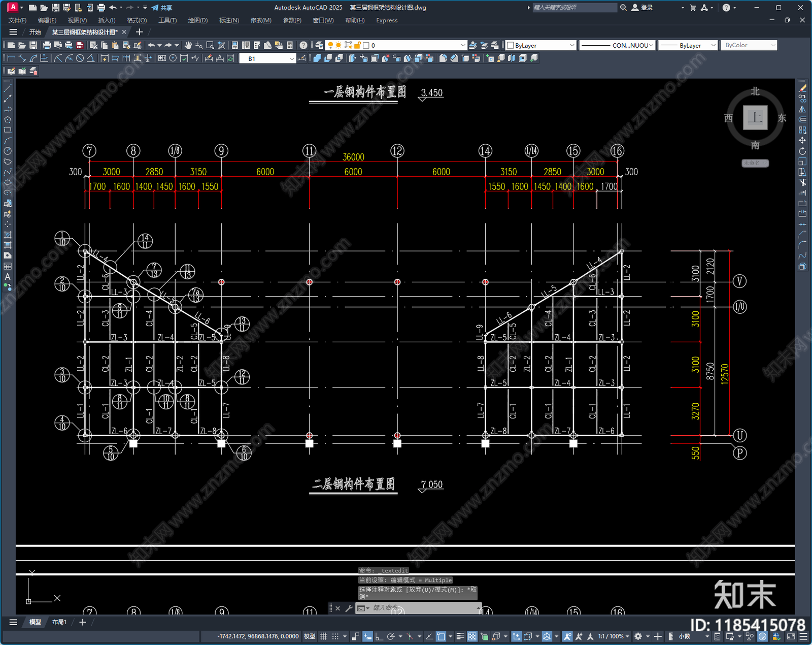812x645 pixels.
Task: Switch to the 布局1 layout tab
Action: [x=59, y=622]
